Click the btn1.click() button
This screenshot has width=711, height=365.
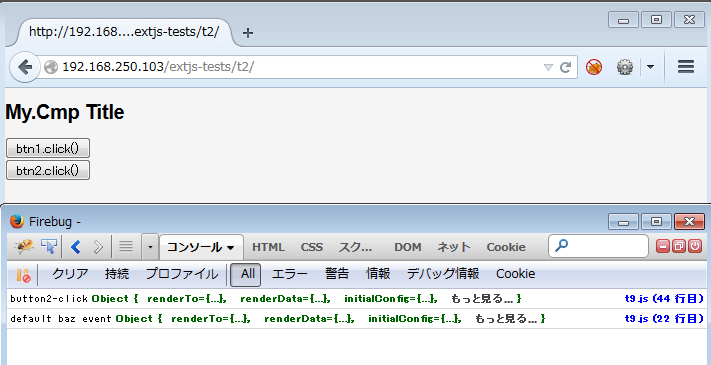click(x=48, y=149)
